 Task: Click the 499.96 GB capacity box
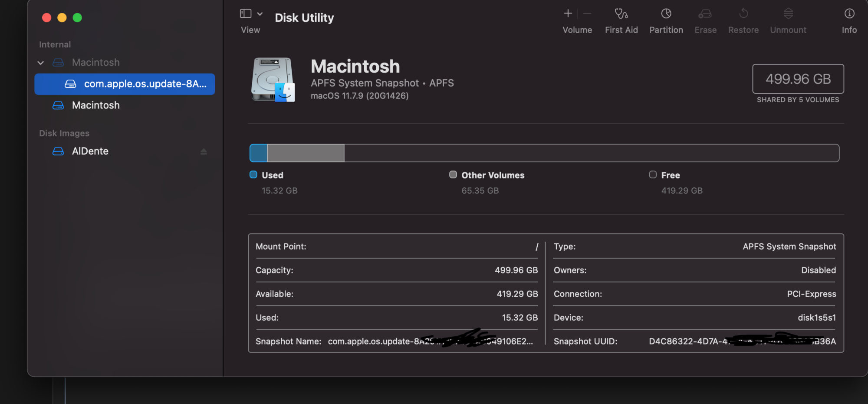(798, 79)
